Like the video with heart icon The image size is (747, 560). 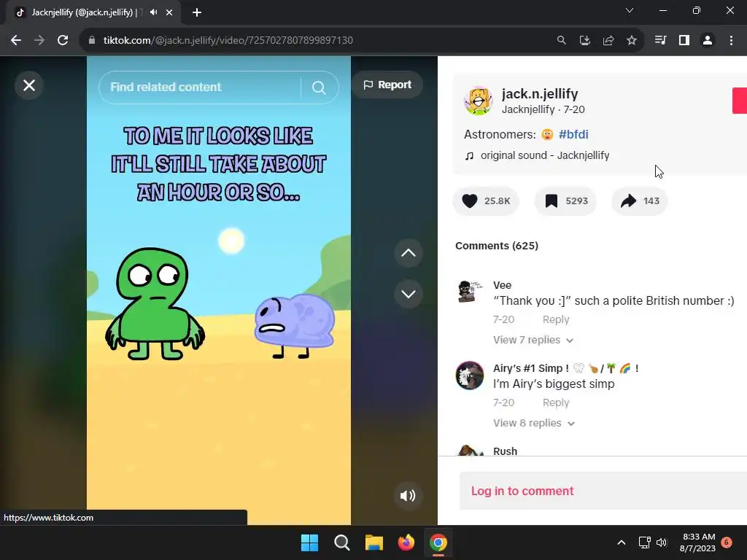coord(470,201)
